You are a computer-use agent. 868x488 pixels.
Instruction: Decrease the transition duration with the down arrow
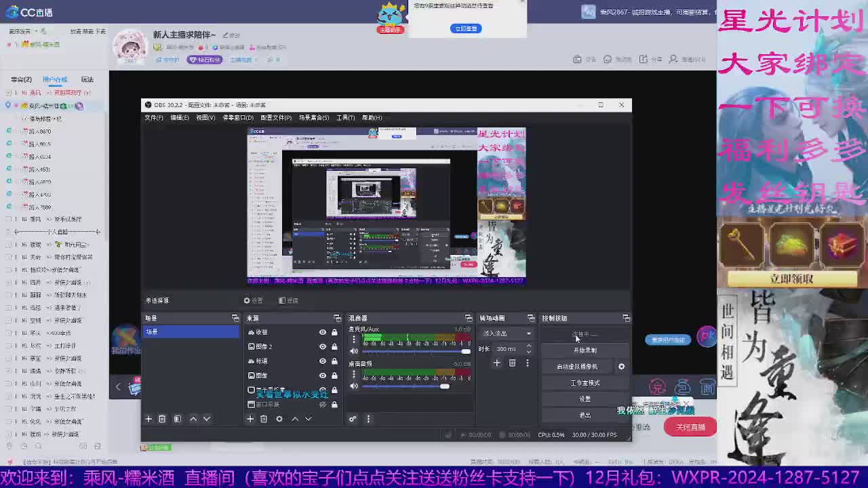click(528, 352)
